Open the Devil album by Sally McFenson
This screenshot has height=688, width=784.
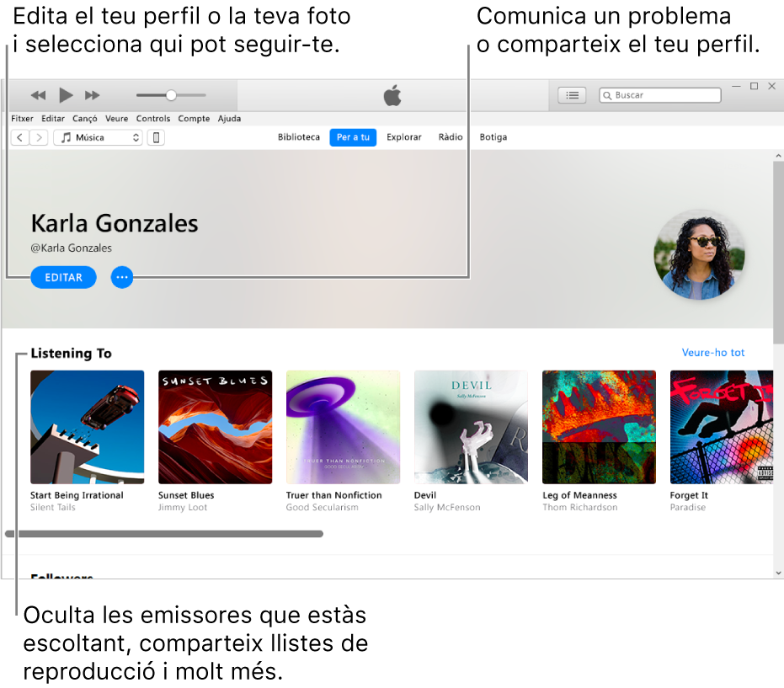[471, 427]
